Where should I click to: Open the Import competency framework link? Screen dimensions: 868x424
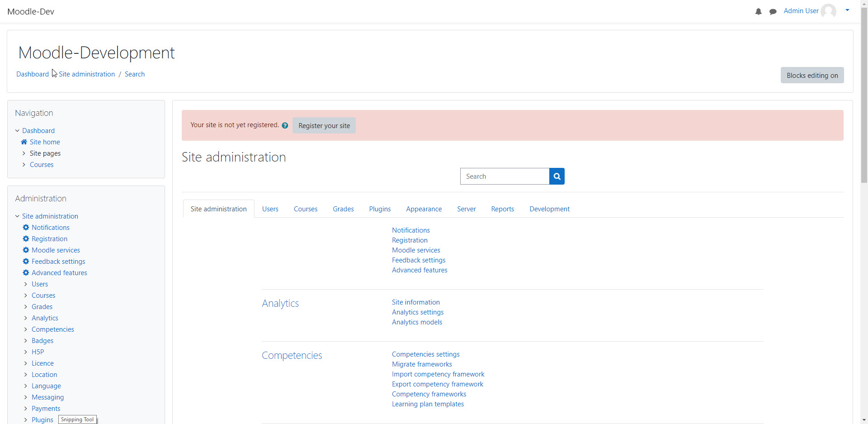click(438, 374)
